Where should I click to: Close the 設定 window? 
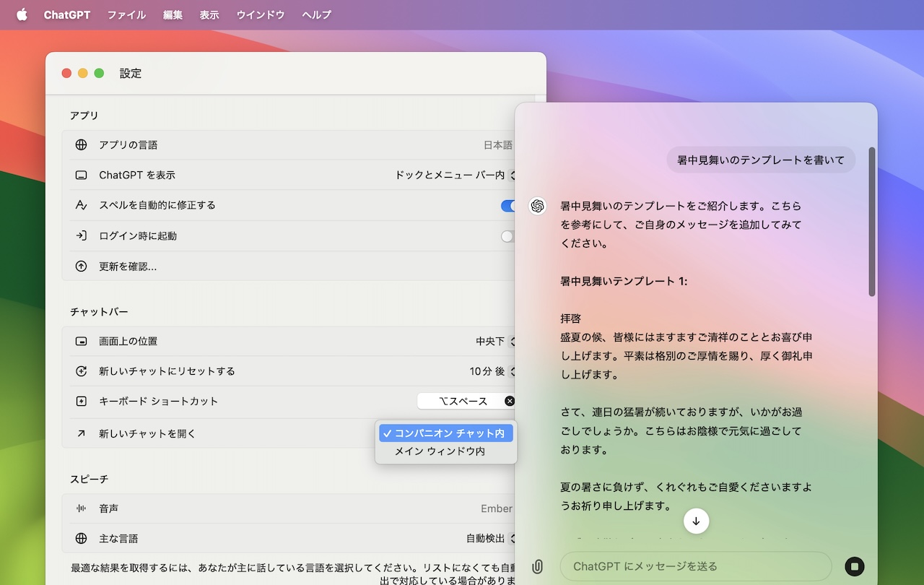tap(66, 73)
